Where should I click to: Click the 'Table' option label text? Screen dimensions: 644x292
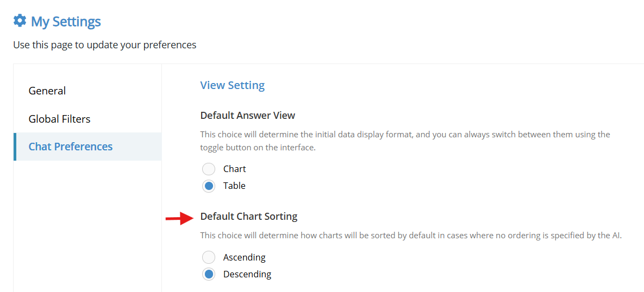point(235,186)
